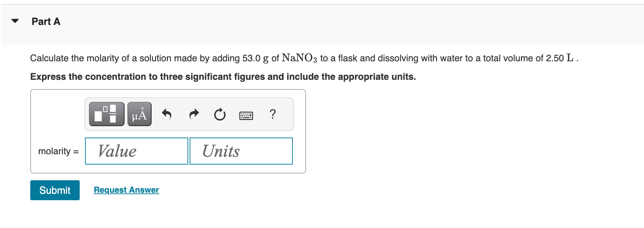644x228 pixels.
Task: Click the keyboard shortcuts toolbar item
Action: click(x=247, y=115)
